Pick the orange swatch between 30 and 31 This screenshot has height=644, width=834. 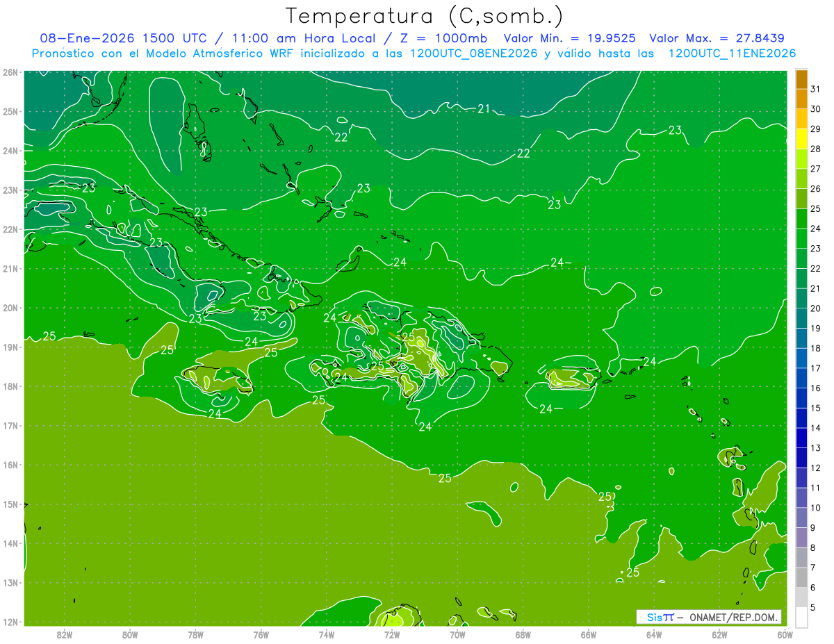click(x=801, y=99)
